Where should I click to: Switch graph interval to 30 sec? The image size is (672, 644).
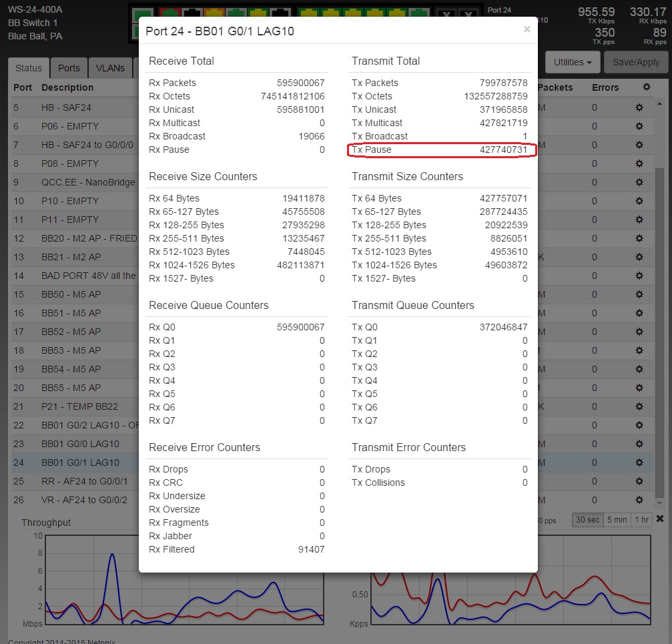click(x=587, y=520)
